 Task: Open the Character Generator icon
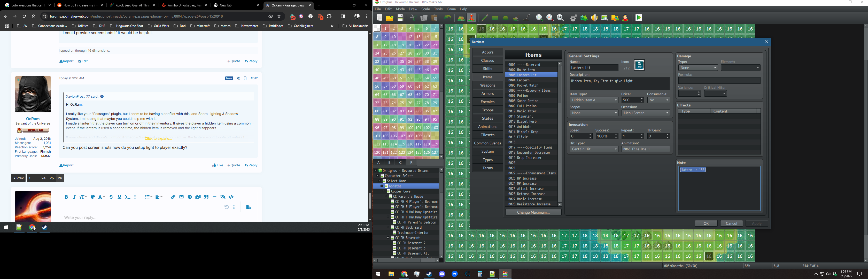[625, 18]
